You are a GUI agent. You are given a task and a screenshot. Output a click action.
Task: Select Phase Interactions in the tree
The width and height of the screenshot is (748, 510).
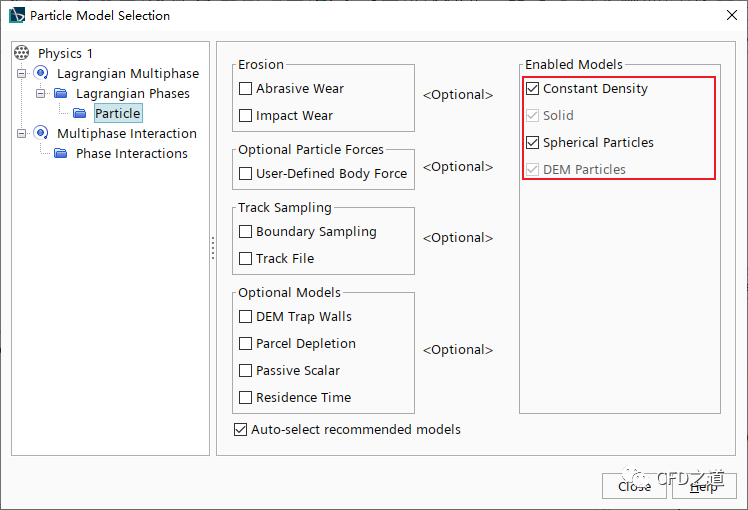(x=131, y=153)
